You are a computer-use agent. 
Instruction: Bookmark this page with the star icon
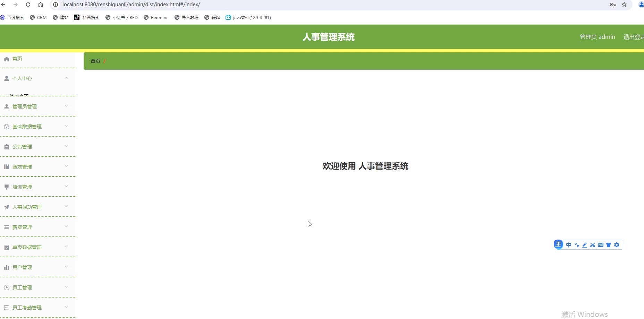pos(624,5)
